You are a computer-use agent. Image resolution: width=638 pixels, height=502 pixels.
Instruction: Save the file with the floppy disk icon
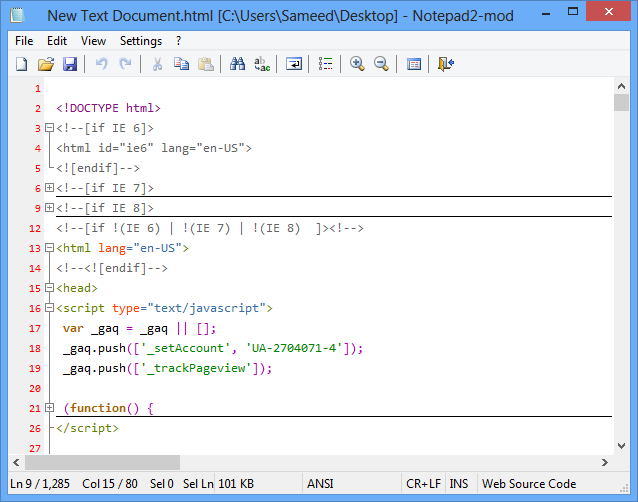click(x=70, y=64)
